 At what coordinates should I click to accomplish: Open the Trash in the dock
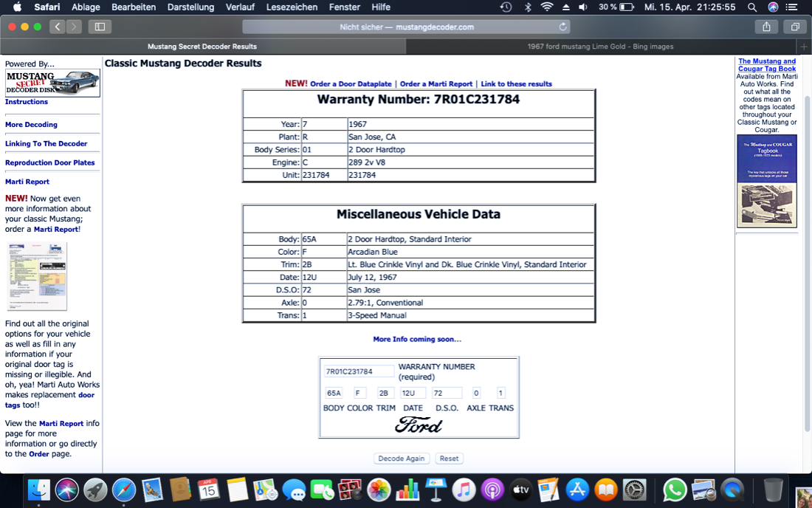[x=773, y=490]
